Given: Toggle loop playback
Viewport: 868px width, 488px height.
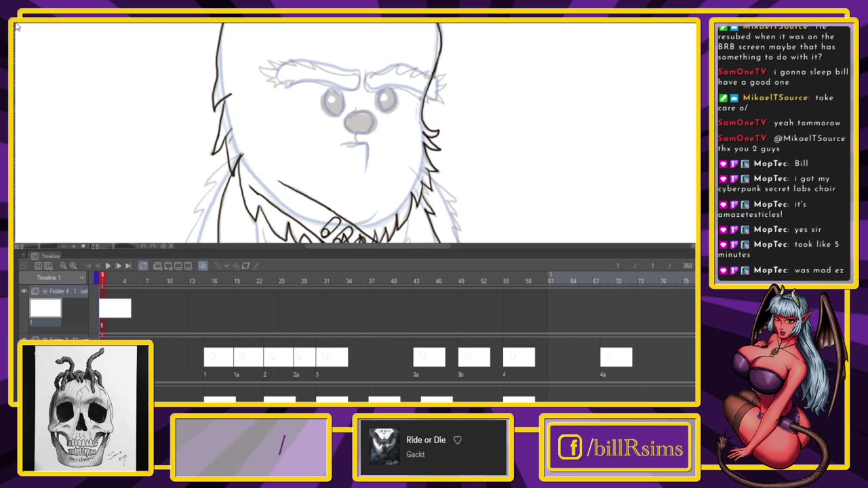Looking at the screenshot, I should coord(142,266).
